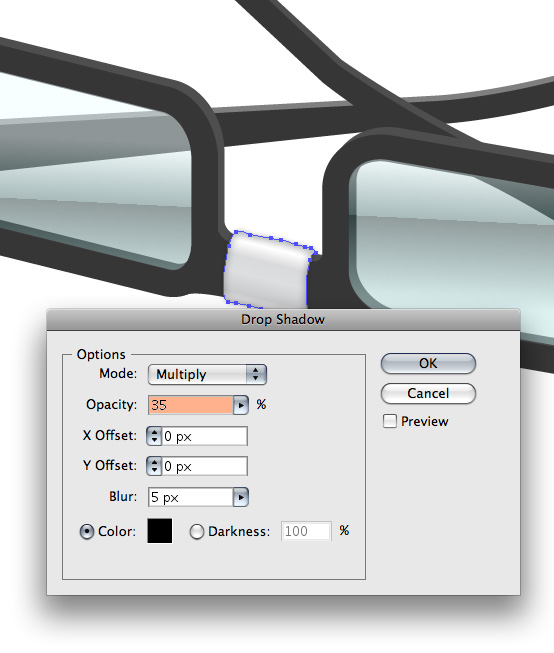Click the Opacity field showing 35

(190, 405)
